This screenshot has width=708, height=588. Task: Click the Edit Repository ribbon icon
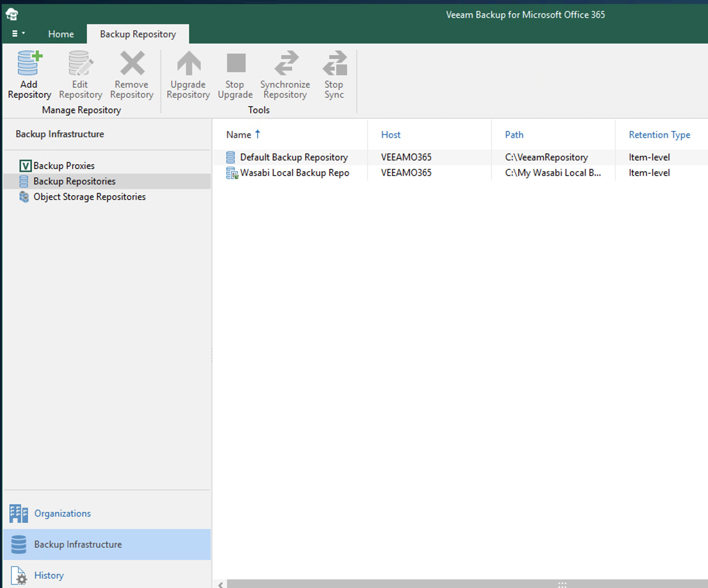pos(81,63)
